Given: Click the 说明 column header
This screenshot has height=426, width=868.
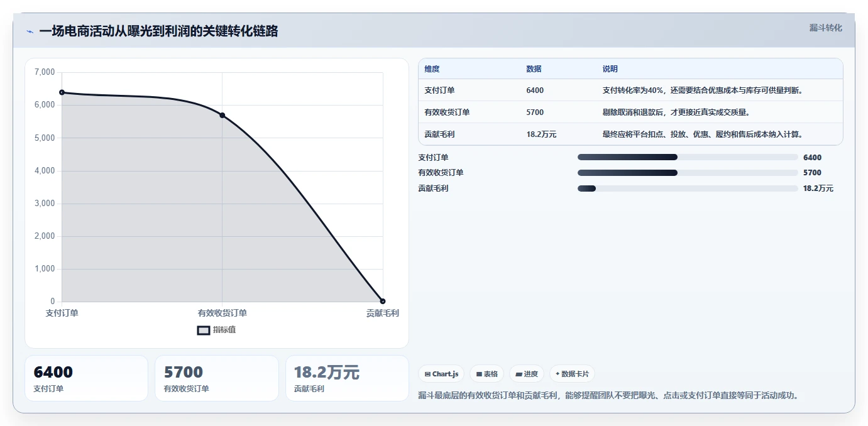Looking at the screenshot, I should point(610,69).
